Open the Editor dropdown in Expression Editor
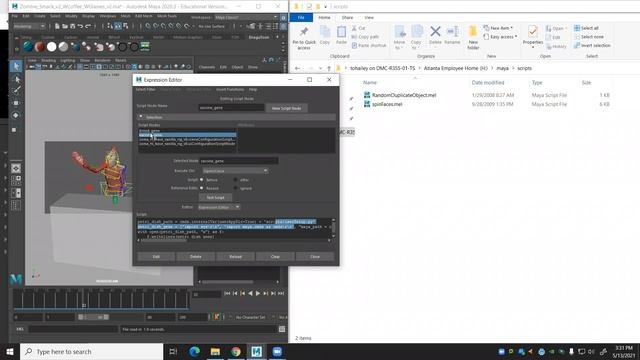640x360 pixels. click(x=219, y=207)
